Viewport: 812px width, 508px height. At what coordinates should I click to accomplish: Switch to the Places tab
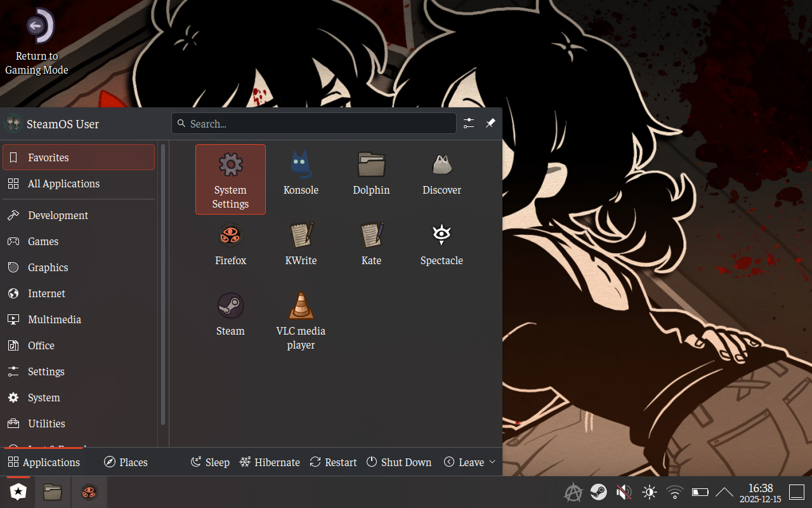tap(126, 462)
